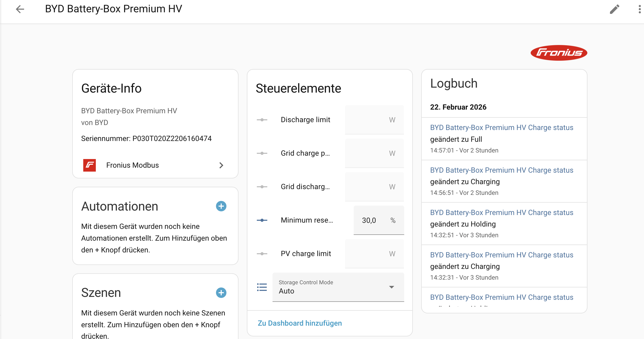Open the Storage Control Mode dropdown
This screenshot has height=339, width=644.
coord(338,287)
